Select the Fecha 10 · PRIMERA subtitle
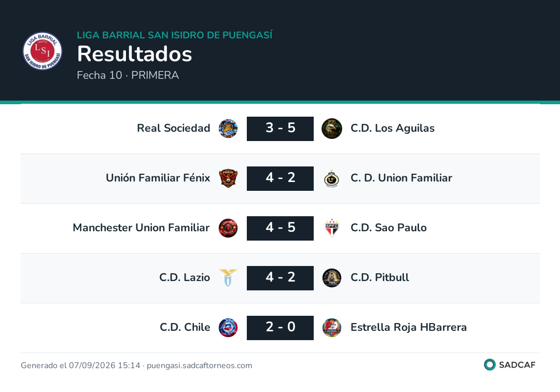The height and width of the screenshot is (392, 560). click(x=128, y=75)
